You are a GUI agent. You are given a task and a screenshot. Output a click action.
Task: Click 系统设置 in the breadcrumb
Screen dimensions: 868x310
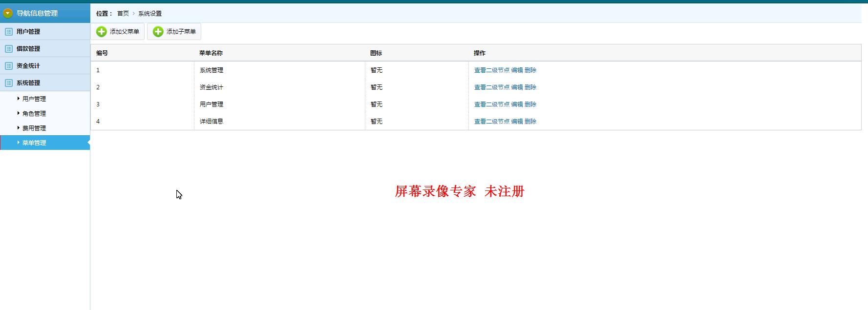(150, 14)
